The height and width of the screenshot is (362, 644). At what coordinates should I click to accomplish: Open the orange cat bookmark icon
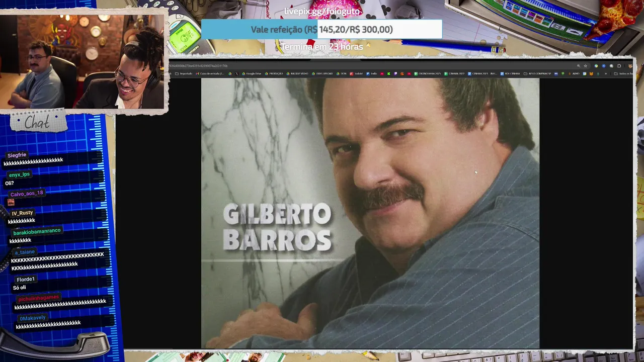(x=591, y=73)
